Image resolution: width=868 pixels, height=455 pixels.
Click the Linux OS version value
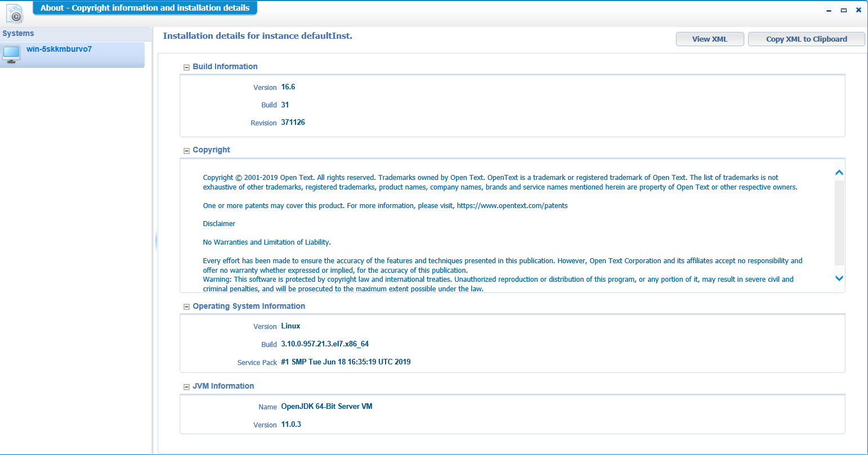click(290, 326)
